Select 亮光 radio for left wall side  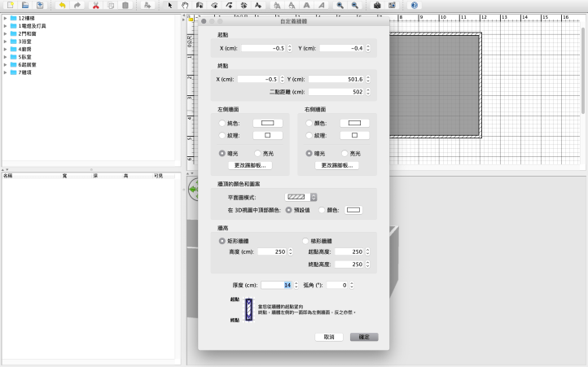[x=259, y=153]
